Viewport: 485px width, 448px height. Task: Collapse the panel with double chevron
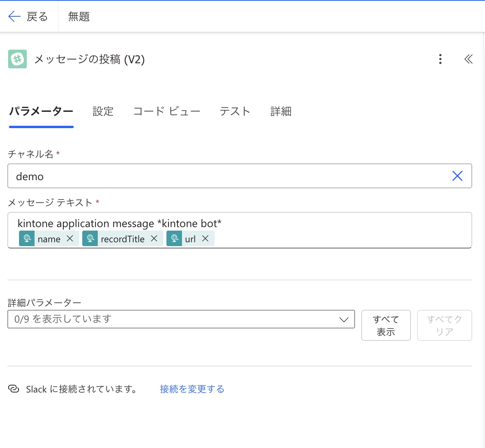pyautogui.click(x=468, y=59)
